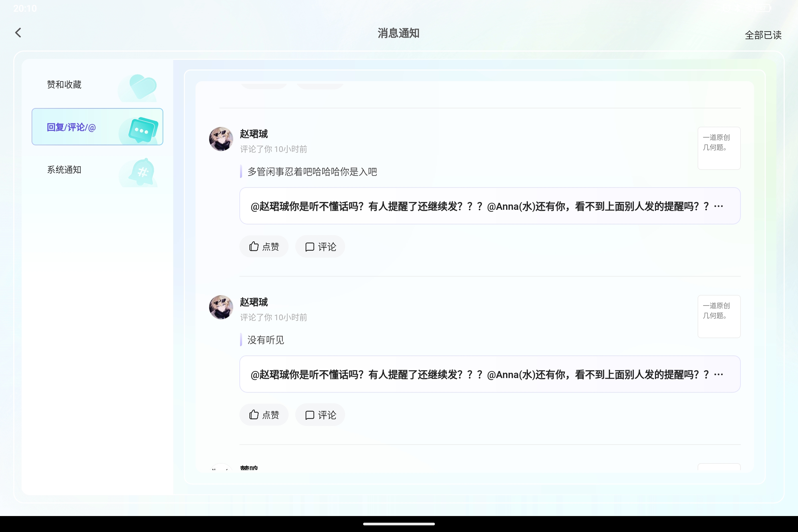Expand the truncated comment using the first ellipsis
The width and height of the screenshot is (798, 532).
(719, 206)
